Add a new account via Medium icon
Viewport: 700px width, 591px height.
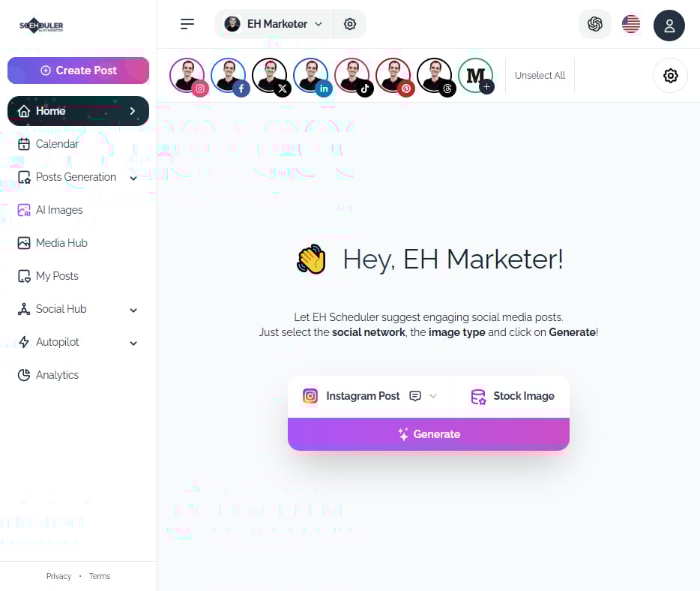[477, 76]
